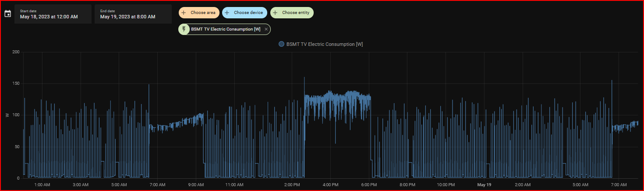Screen dimensions: 644x191
Task: Edit the Start date field
Action: [53, 14]
